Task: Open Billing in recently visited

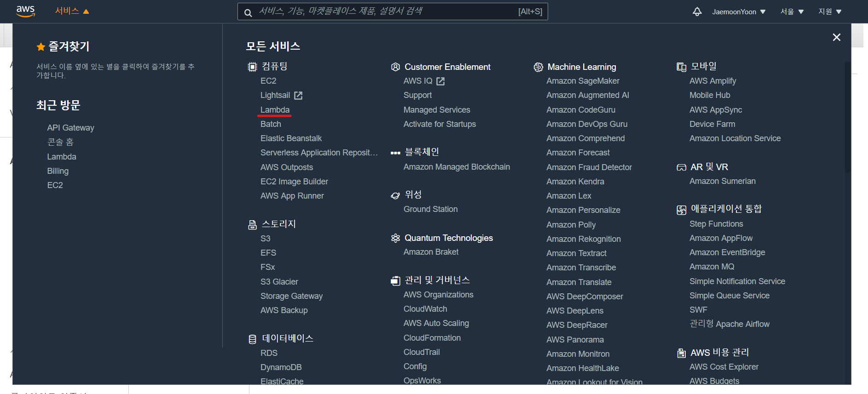Action: click(58, 171)
